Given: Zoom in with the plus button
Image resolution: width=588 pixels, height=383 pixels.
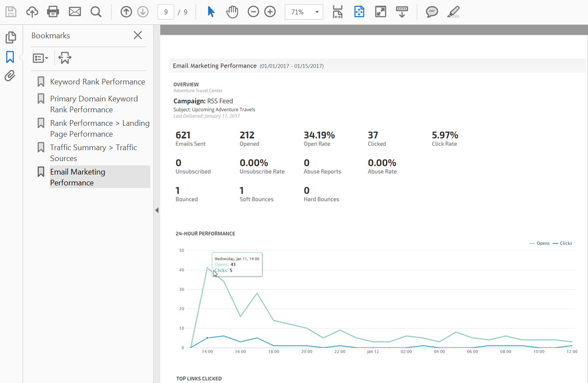Looking at the screenshot, I should pos(270,12).
